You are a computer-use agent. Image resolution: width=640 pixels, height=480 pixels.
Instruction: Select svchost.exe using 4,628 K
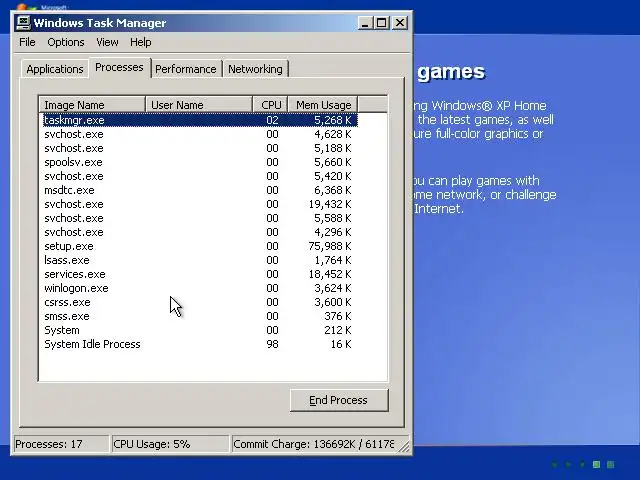(200, 134)
